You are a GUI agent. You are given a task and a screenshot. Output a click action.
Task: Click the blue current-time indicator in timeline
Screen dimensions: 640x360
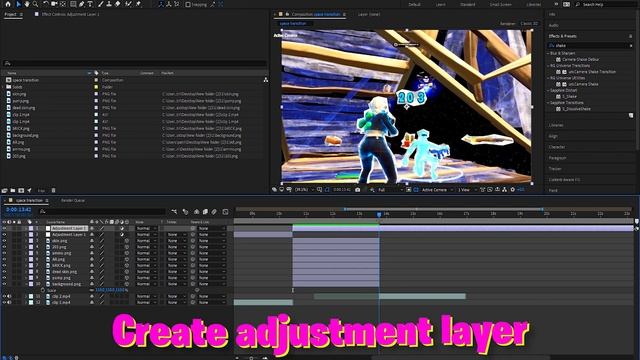(379, 214)
